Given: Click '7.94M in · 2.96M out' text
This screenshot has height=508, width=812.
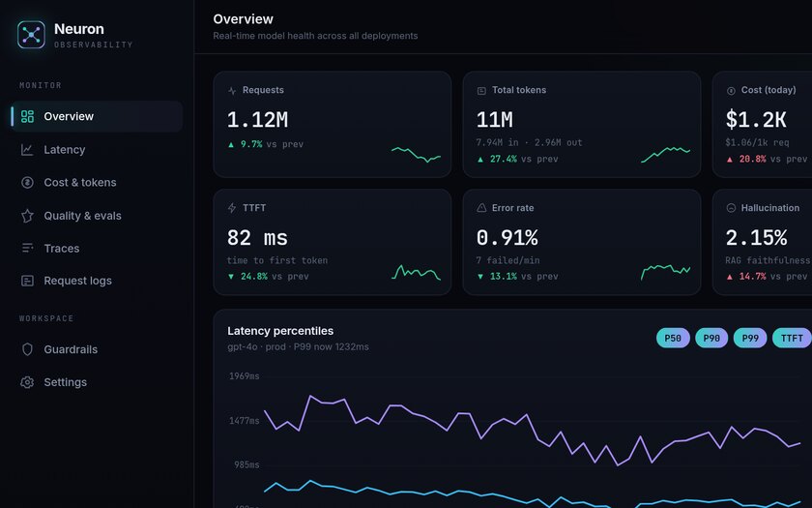Looking at the screenshot, I should coord(530,142).
